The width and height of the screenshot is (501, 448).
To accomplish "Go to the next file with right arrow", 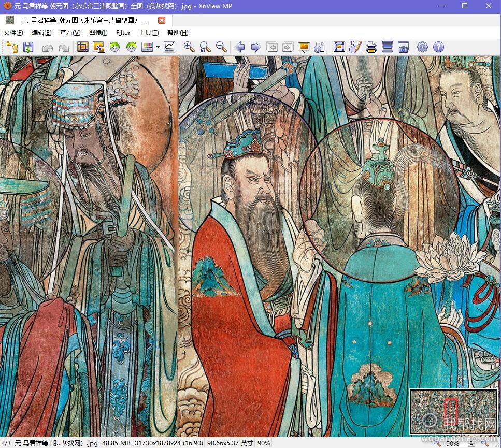I will point(255,47).
